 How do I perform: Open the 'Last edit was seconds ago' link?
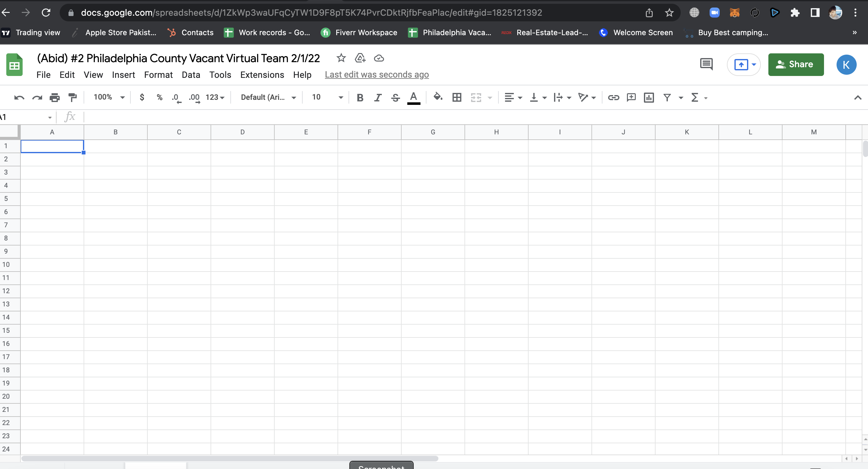tap(376, 75)
